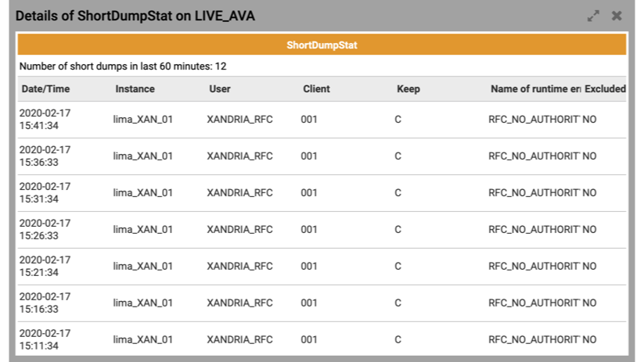Select the row dated 2020-02-17 15:11:34
Viewport: 644px width, 362px height.
click(322, 339)
